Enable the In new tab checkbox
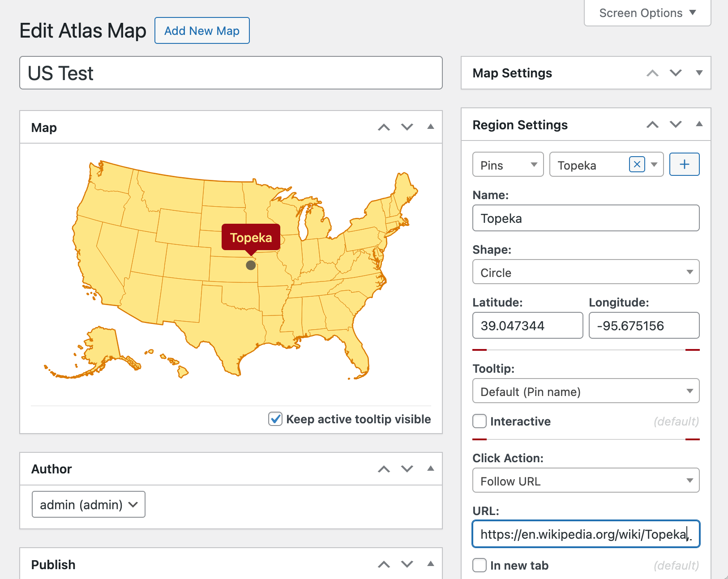728x579 pixels. 479,565
